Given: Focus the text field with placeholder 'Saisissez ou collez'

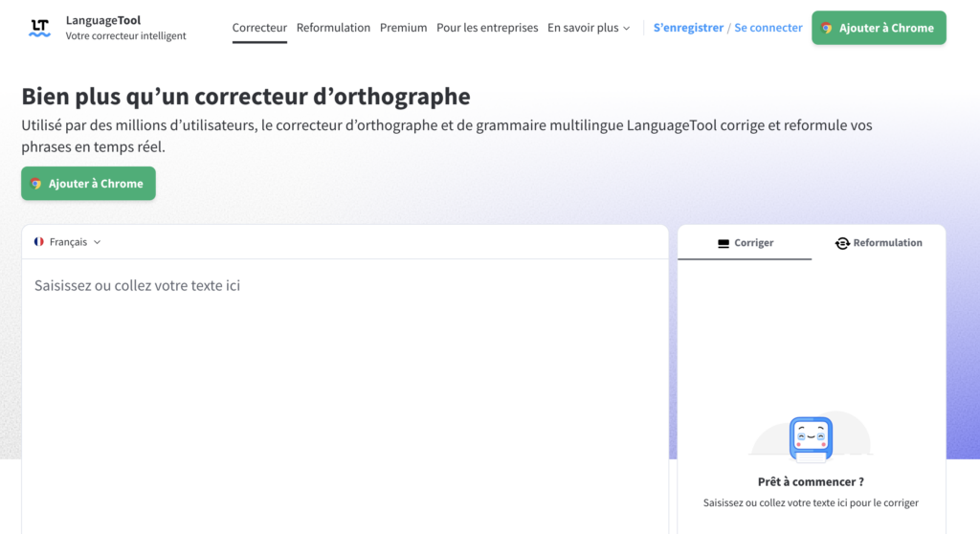Looking at the screenshot, I should click(345, 396).
